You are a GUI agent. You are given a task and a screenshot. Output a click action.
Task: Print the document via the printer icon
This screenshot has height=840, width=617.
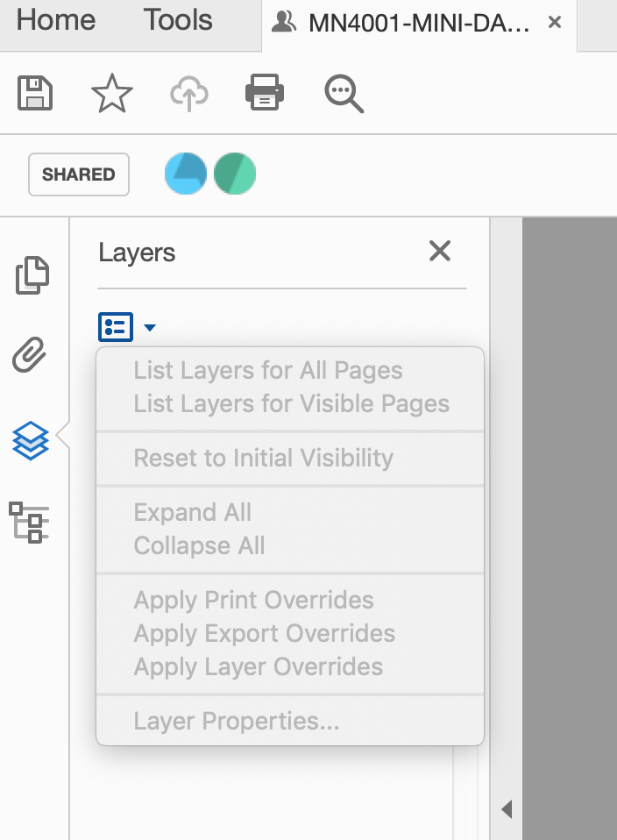point(265,94)
